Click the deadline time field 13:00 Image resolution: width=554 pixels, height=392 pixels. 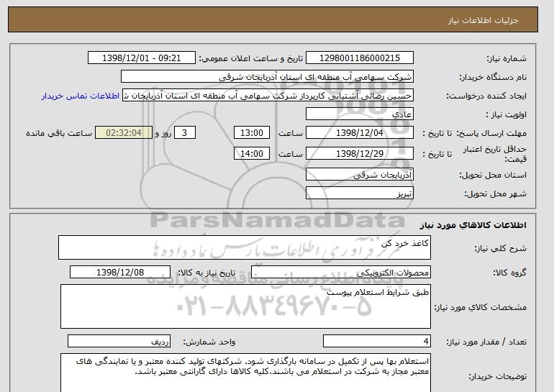click(252, 133)
